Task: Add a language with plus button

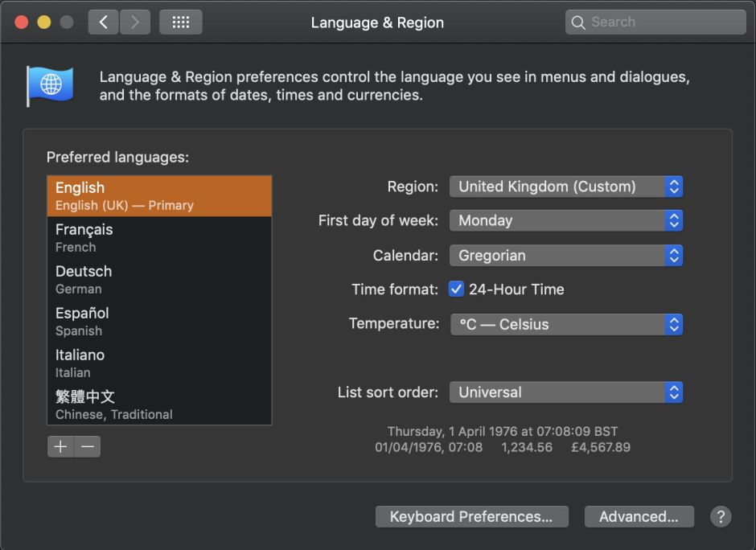Action: pyautogui.click(x=60, y=446)
